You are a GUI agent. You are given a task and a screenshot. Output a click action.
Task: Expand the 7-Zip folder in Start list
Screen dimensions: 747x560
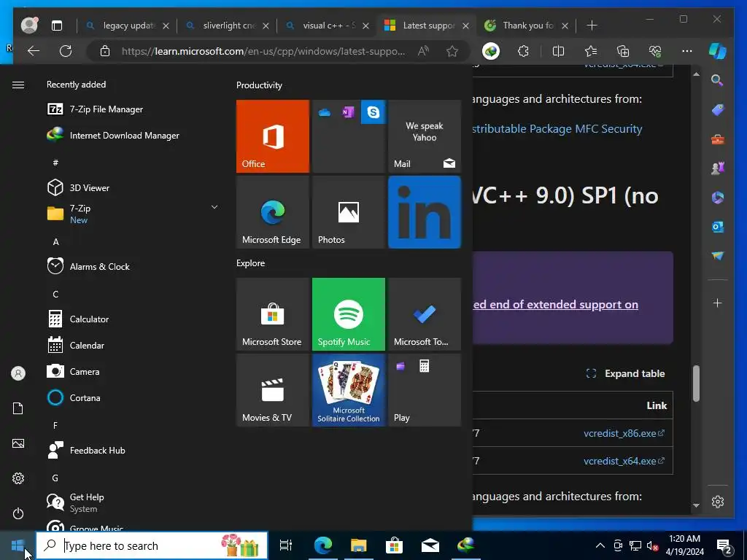tap(214, 207)
